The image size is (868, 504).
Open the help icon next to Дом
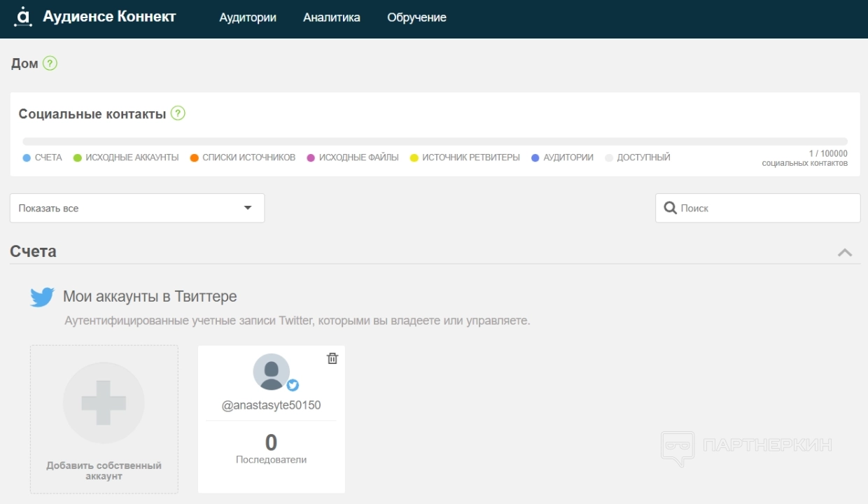click(x=50, y=63)
